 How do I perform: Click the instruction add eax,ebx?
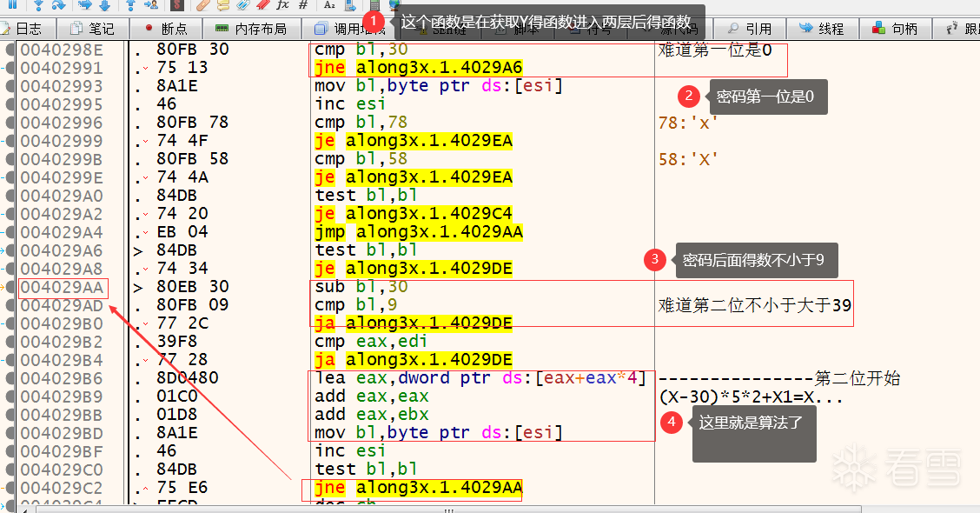pos(371,415)
